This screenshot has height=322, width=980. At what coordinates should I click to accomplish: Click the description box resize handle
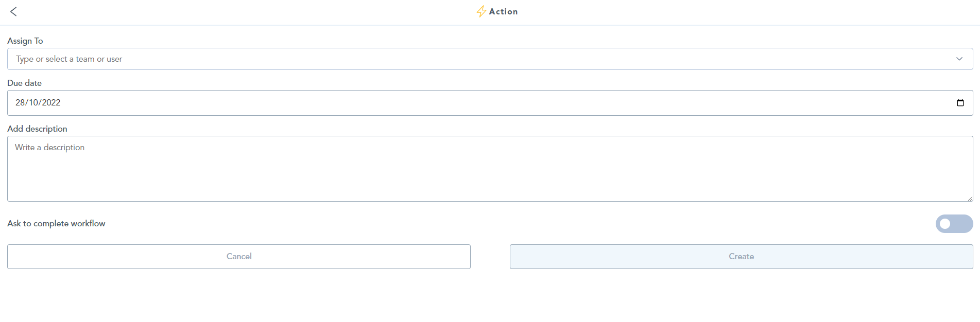970,198
